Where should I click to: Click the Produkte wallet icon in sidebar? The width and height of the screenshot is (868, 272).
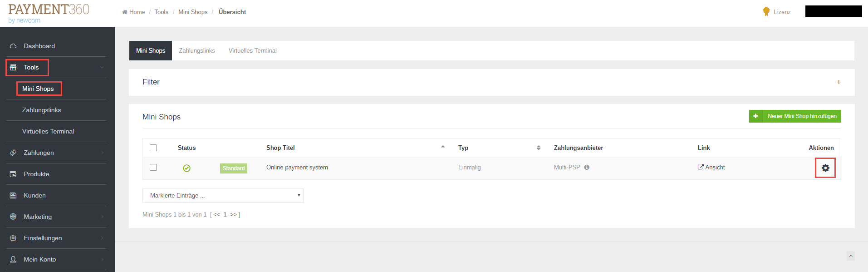13,174
